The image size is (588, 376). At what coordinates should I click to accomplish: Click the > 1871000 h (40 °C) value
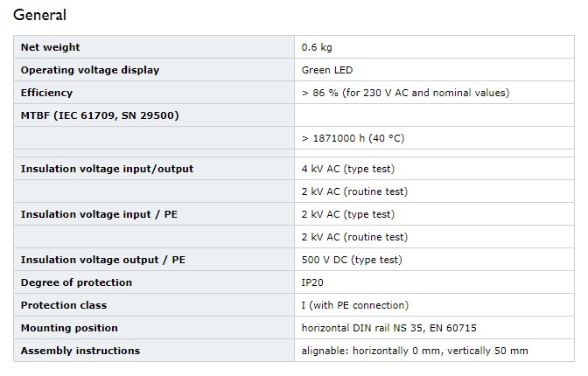tap(353, 138)
